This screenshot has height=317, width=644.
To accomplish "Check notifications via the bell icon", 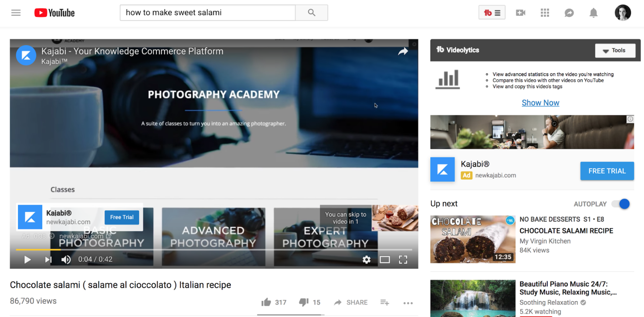I will pyautogui.click(x=593, y=12).
